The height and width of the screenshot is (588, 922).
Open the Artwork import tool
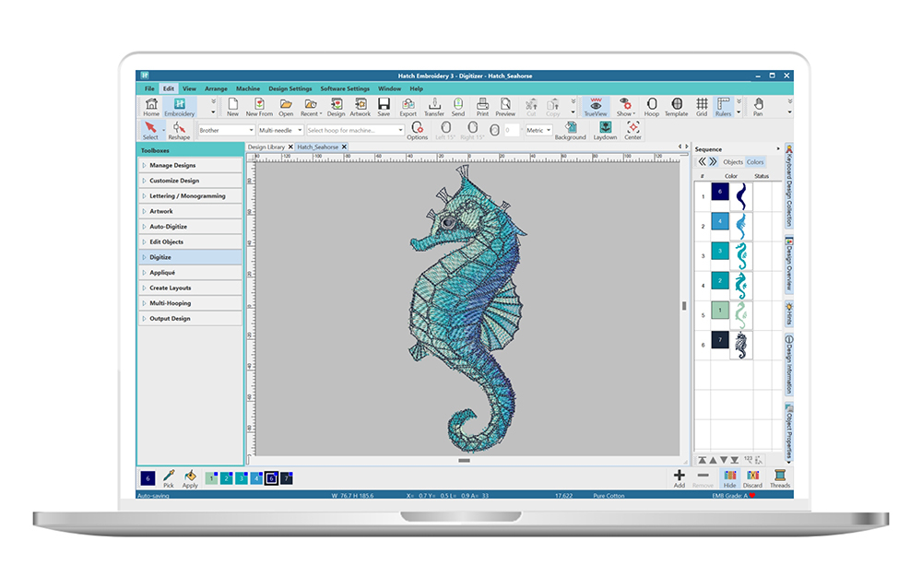[x=361, y=105]
